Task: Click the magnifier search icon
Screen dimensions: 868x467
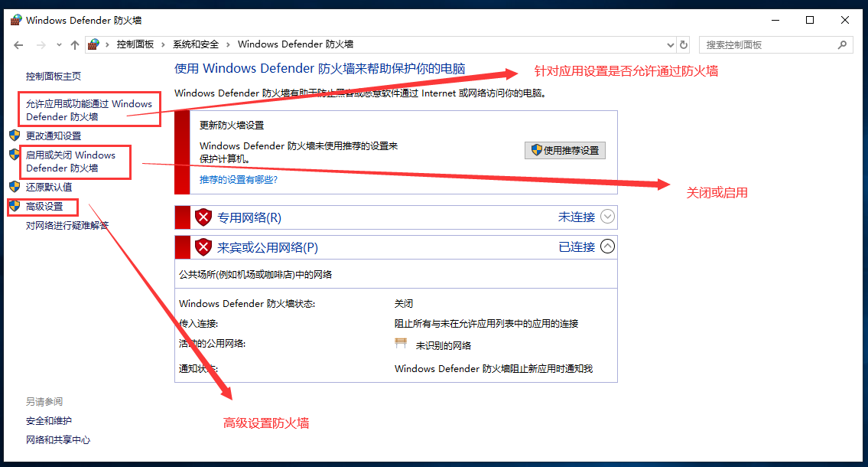Action: pos(842,45)
